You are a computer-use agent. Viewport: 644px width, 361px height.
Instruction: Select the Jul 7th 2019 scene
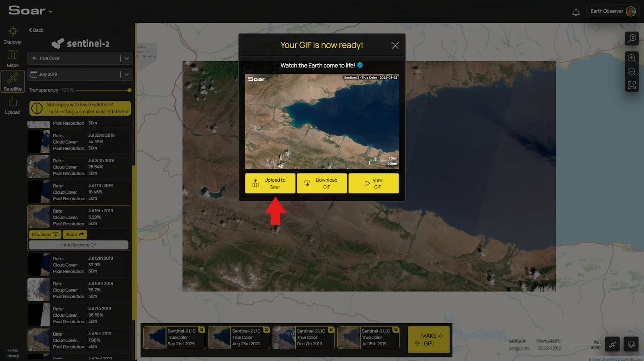coord(79,315)
